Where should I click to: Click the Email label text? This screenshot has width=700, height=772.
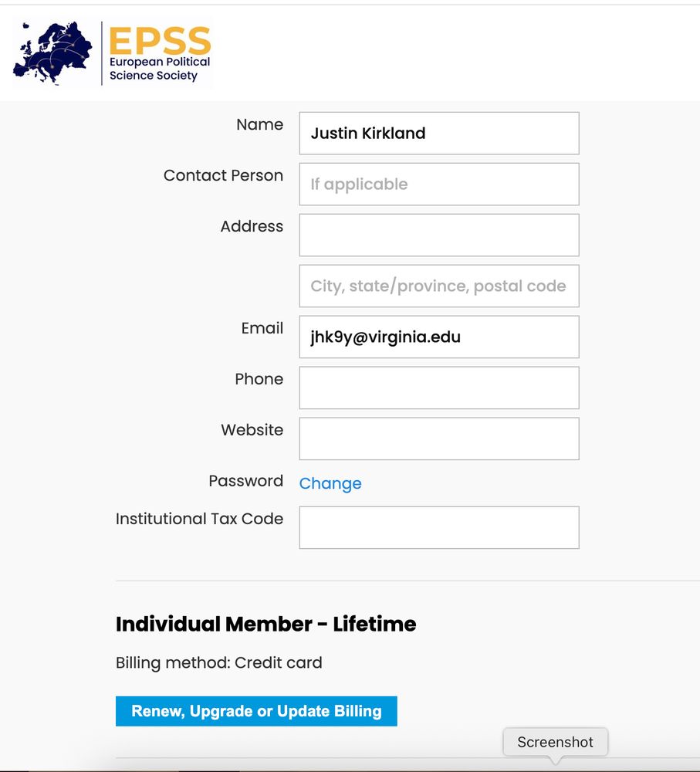[262, 328]
